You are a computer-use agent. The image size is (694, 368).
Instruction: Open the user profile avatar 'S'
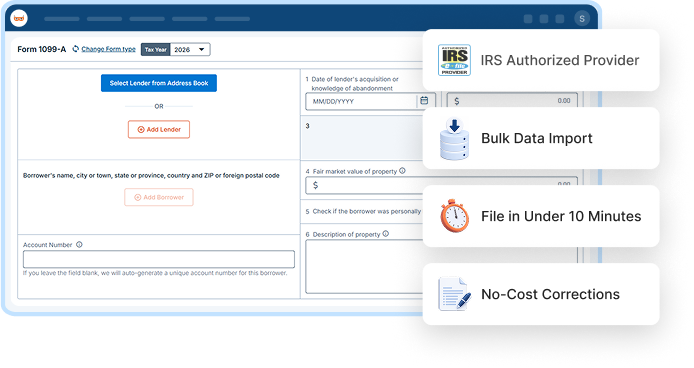(582, 19)
